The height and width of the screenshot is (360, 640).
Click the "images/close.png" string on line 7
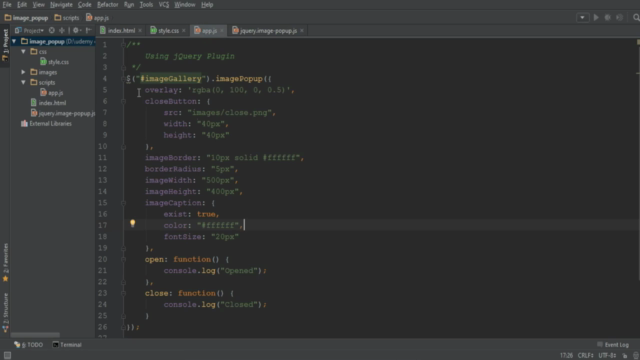tap(229, 113)
